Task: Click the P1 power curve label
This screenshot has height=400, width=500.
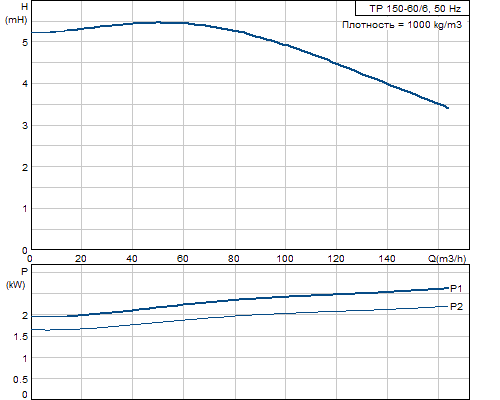Action: click(456, 288)
